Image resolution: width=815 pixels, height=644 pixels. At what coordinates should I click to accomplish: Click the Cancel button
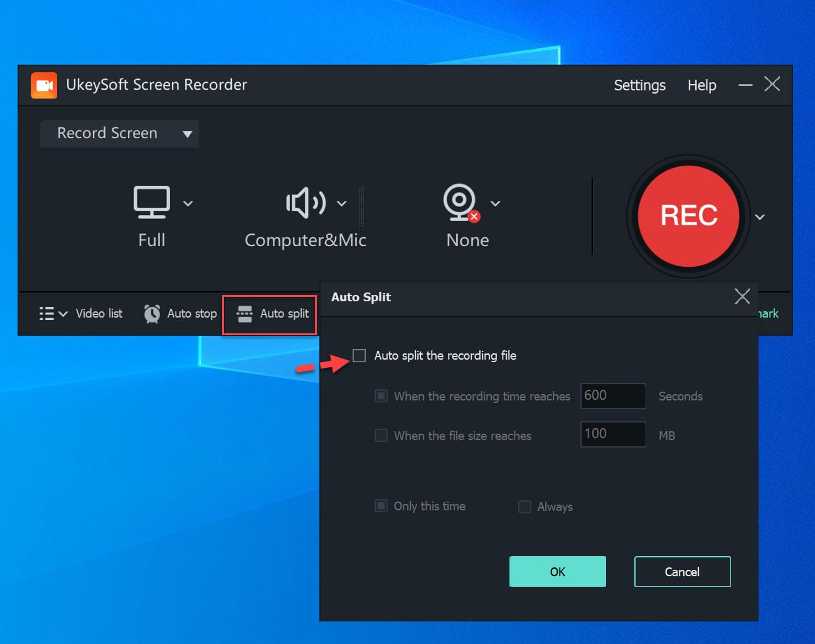(x=683, y=572)
